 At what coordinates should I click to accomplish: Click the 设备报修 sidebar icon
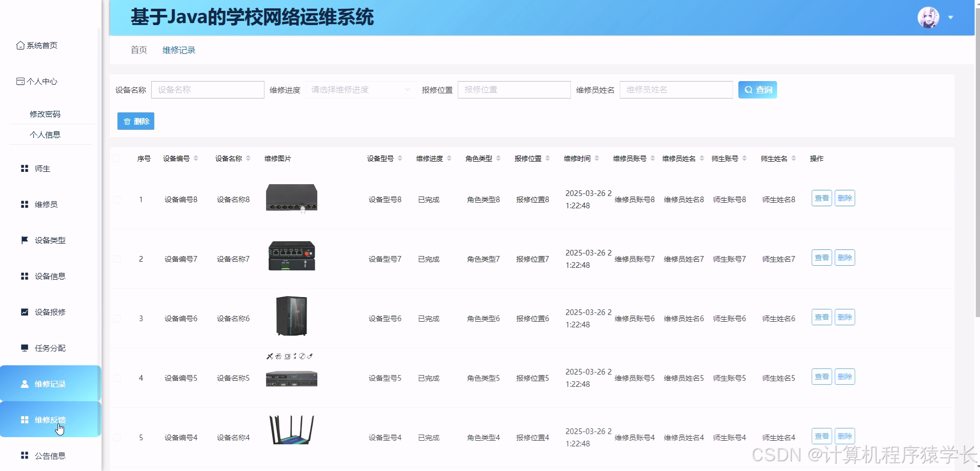click(24, 312)
